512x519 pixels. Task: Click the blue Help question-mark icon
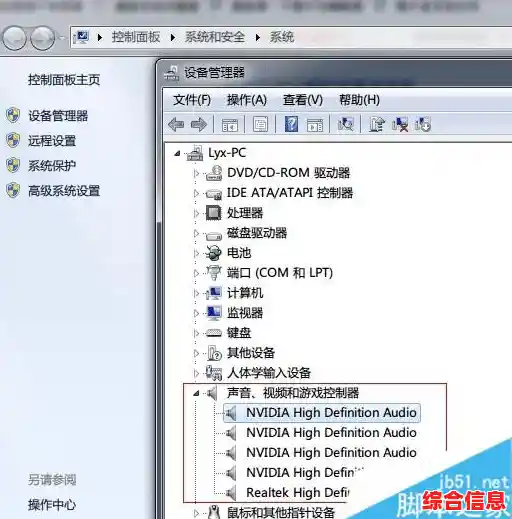(x=291, y=124)
